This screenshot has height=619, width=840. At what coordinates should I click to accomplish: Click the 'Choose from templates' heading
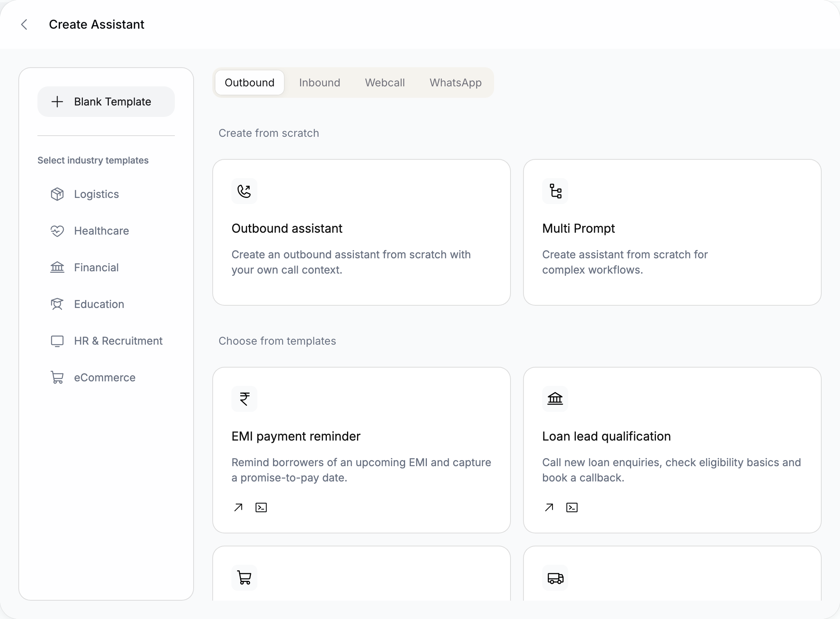point(277,341)
